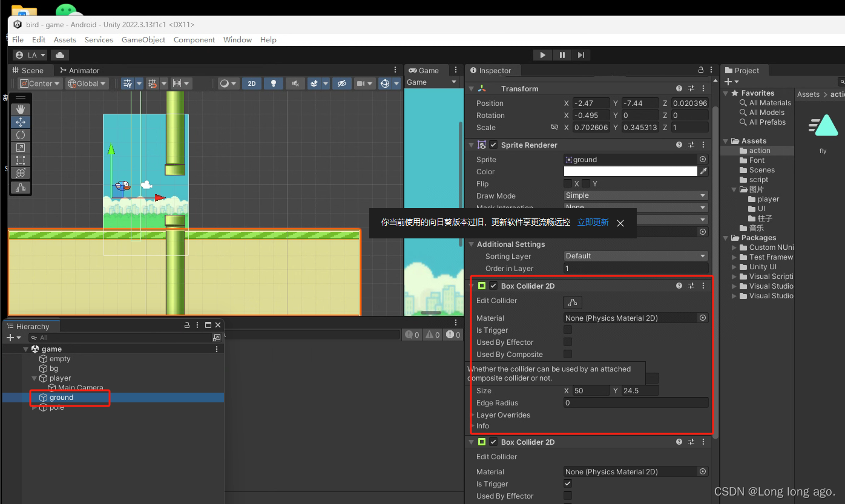Screen dimensions: 845x504
Task: Toggle 2D mode in Scene view
Action: (x=252, y=83)
